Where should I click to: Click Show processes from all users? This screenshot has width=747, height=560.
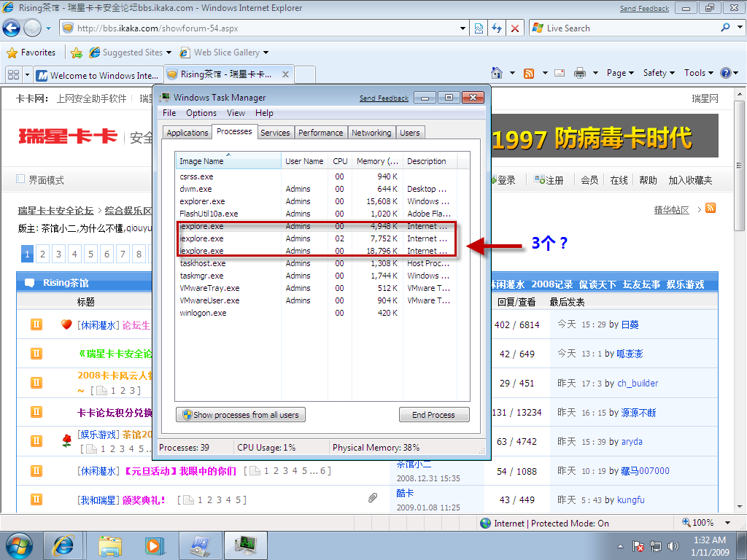click(240, 415)
